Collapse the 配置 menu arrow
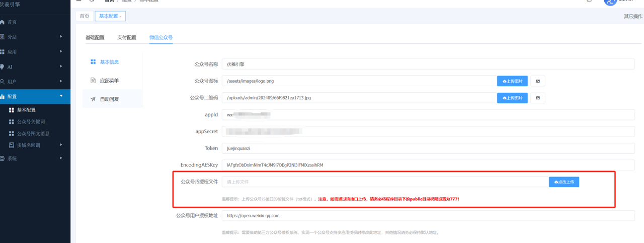 coord(61,96)
